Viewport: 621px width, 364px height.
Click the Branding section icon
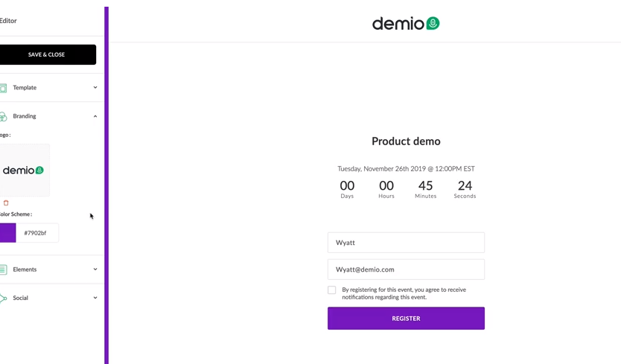[x=4, y=116]
